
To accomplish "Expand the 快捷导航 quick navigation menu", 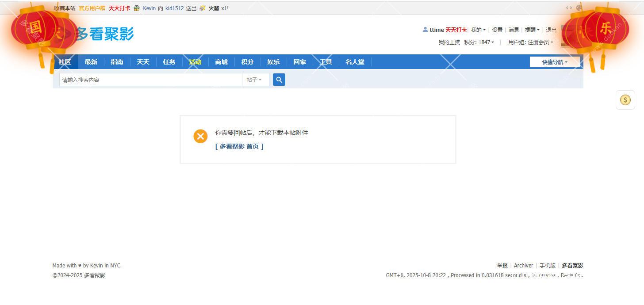I will pyautogui.click(x=554, y=62).
